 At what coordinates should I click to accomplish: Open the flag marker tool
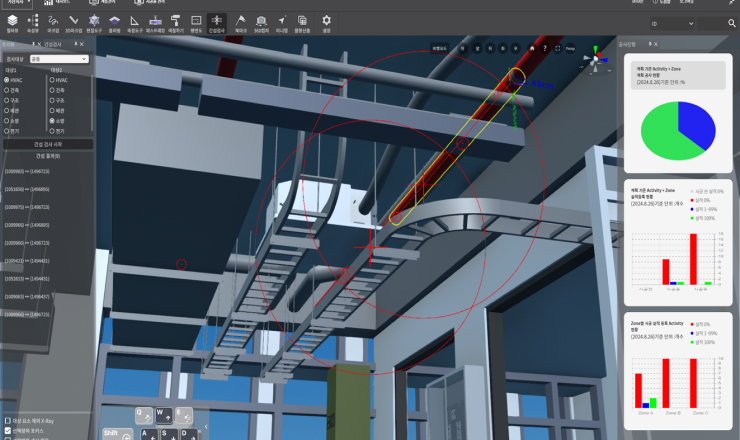pyautogui.click(x=240, y=20)
